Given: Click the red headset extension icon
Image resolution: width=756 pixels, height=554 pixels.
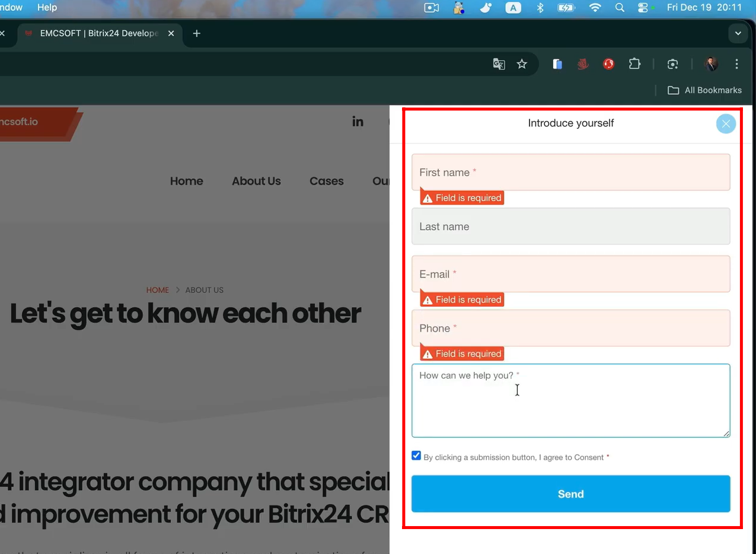Looking at the screenshot, I should pyautogui.click(x=608, y=64).
